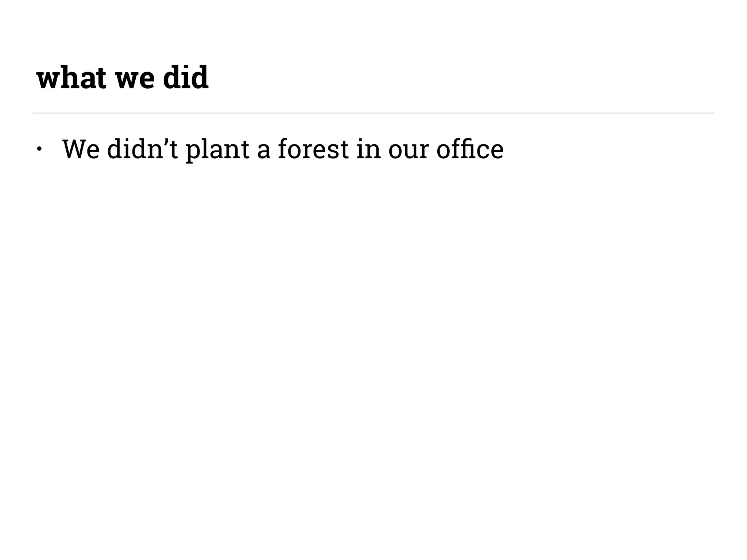Click the empty white area in the slide center
The image size is (747, 560).
[373, 328]
